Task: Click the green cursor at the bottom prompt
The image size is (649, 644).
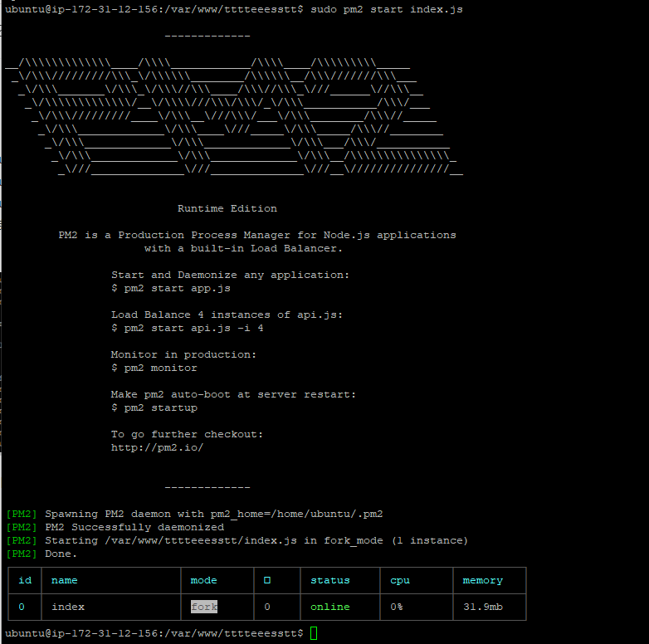Action: tap(314, 633)
